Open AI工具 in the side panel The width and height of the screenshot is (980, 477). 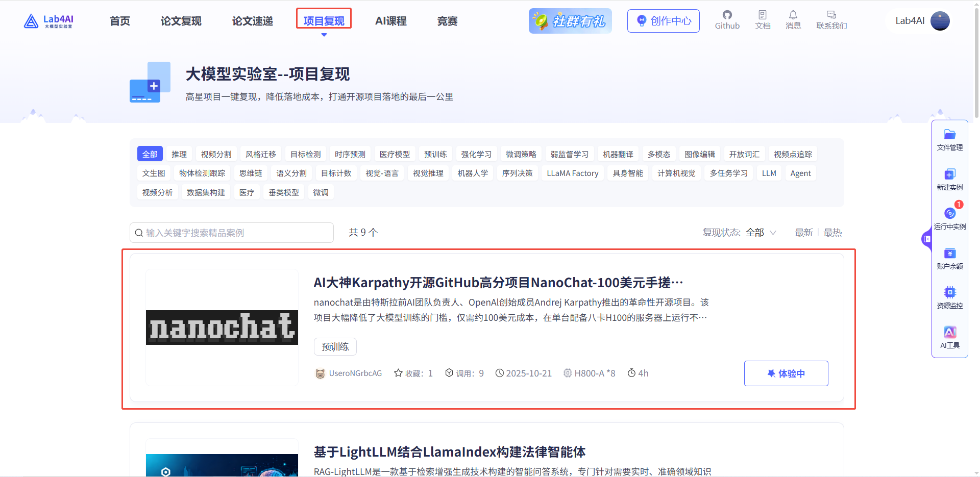(x=950, y=338)
